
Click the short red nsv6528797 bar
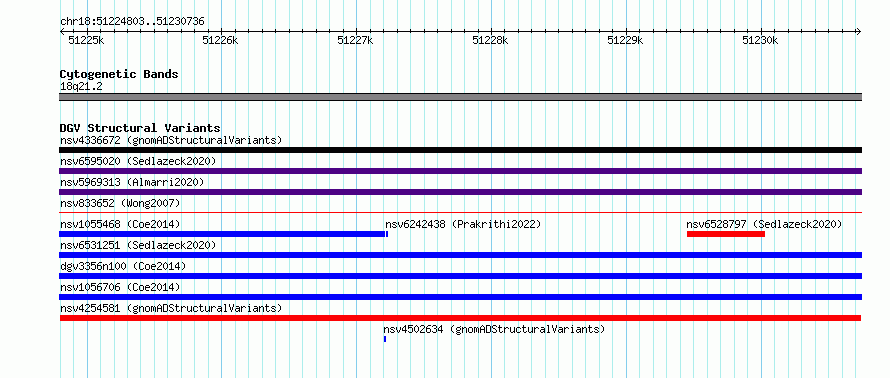coord(725,234)
